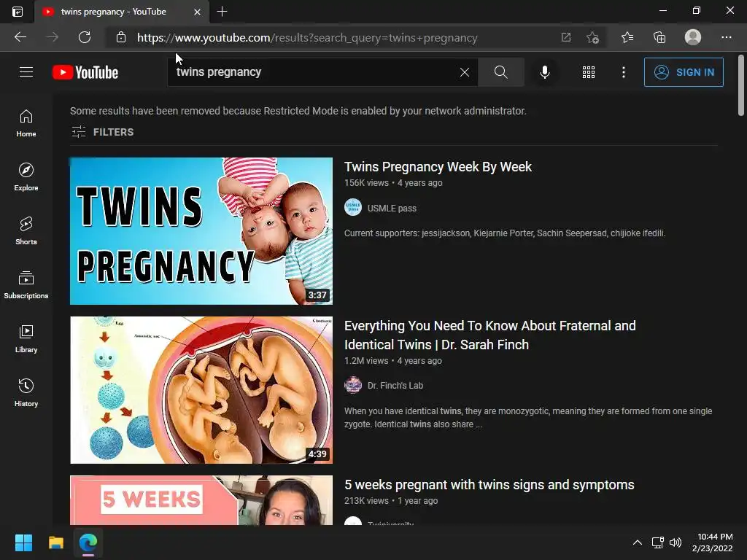Open the network status tray icon
This screenshot has width=747, height=560.
click(658, 542)
